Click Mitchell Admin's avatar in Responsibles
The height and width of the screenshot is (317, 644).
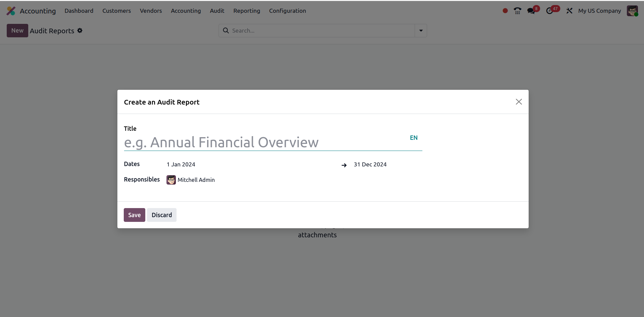pyautogui.click(x=171, y=180)
